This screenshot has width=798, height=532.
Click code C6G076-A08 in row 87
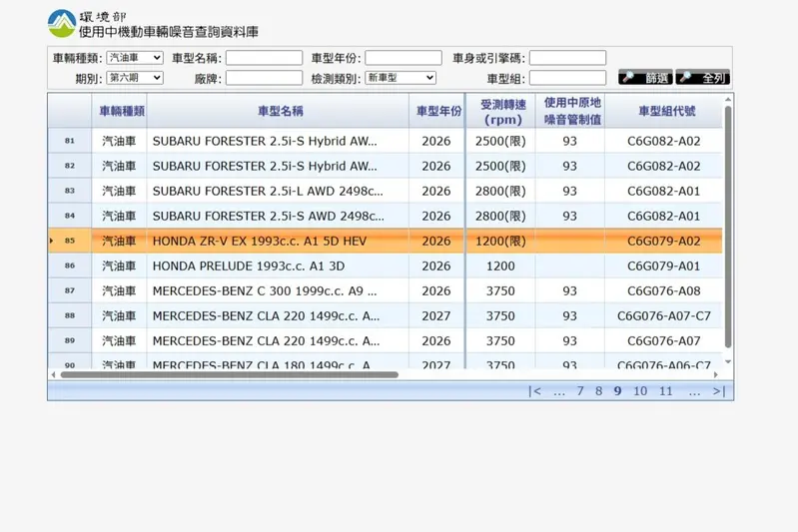point(663,290)
